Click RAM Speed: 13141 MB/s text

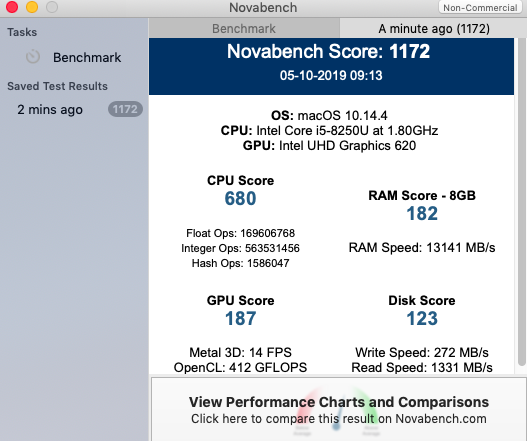(x=422, y=248)
